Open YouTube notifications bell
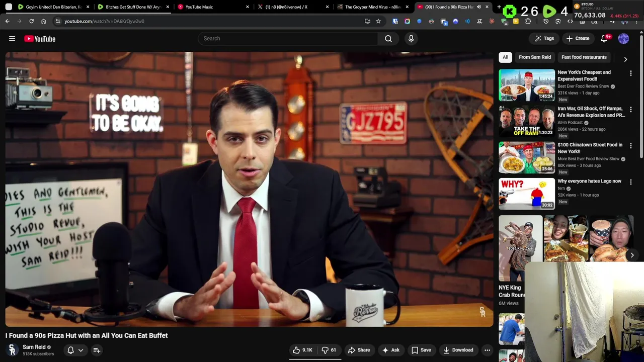The width and height of the screenshot is (644, 362). tap(605, 39)
